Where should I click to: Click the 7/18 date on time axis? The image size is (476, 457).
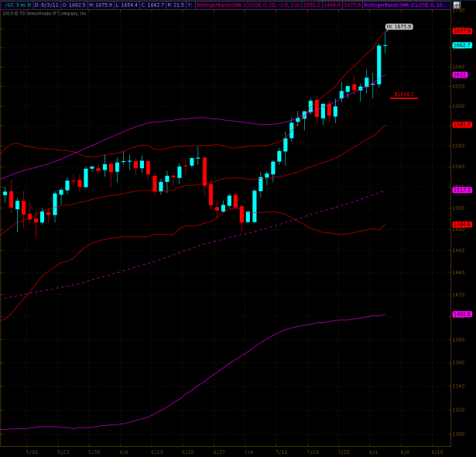(313, 452)
